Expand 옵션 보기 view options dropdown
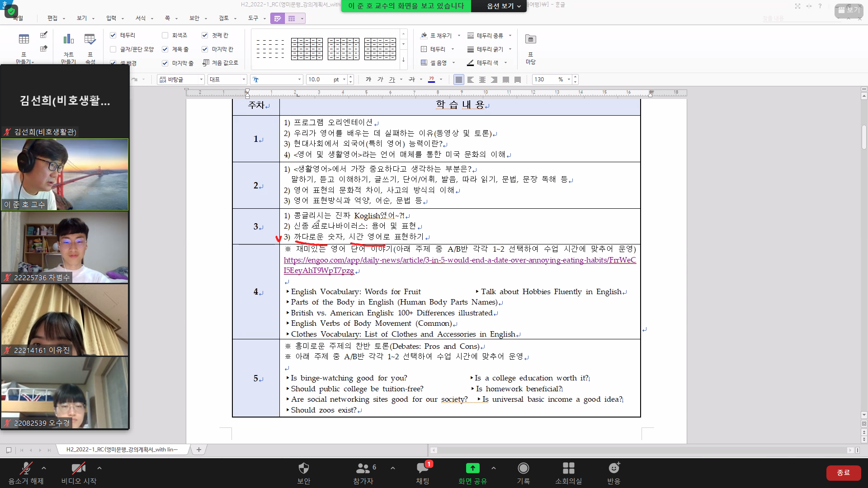This screenshot has width=868, height=488. coord(503,6)
